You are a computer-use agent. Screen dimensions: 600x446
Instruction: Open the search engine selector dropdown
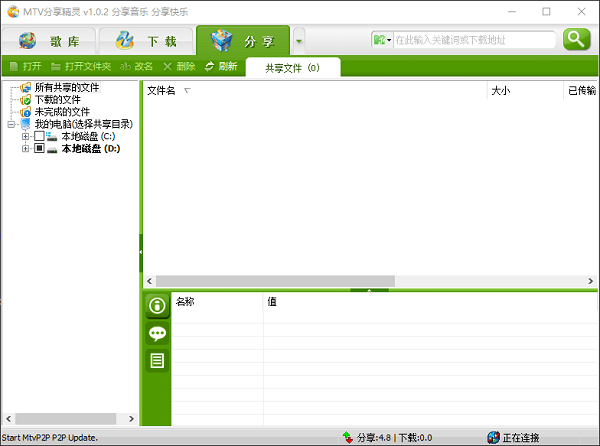coord(382,40)
